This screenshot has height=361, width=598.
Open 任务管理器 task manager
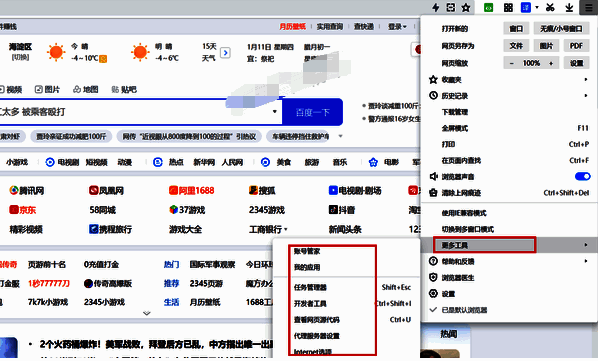tap(347, 287)
